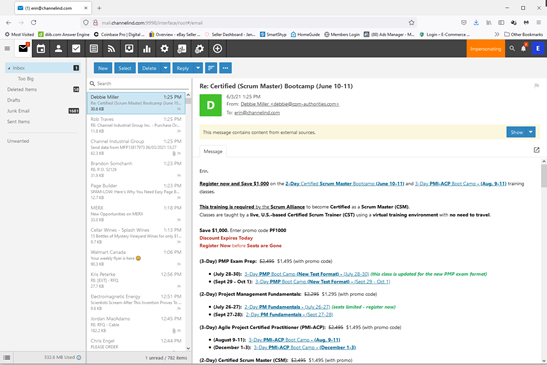
Task: Select the Deleted Items folder
Action: 22,89
